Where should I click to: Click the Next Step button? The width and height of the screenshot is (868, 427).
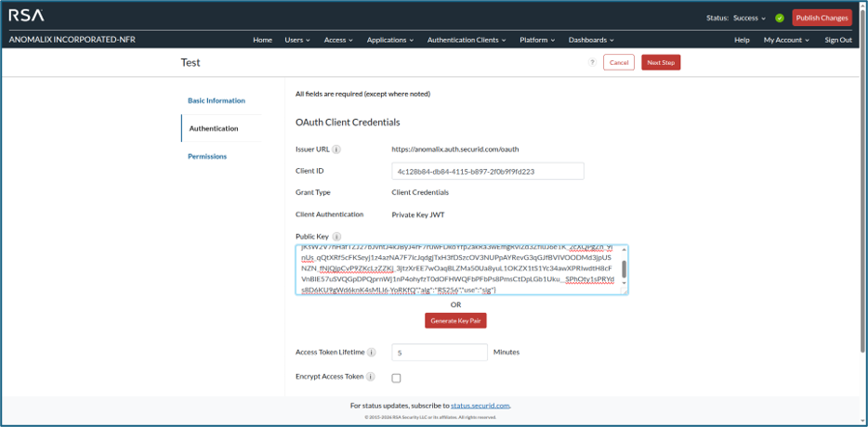tap(661, 62)
